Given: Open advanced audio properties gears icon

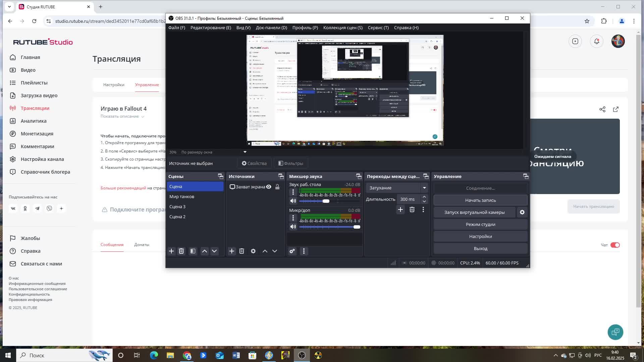Looking at the screenshot, I should point(292,251).
